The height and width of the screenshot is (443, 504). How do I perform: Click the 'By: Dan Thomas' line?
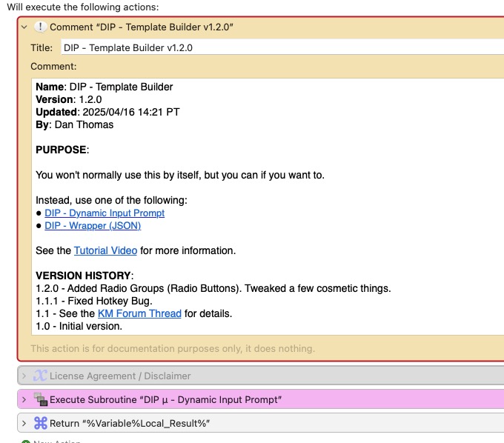pyautogui.click(x=75, y=124)
